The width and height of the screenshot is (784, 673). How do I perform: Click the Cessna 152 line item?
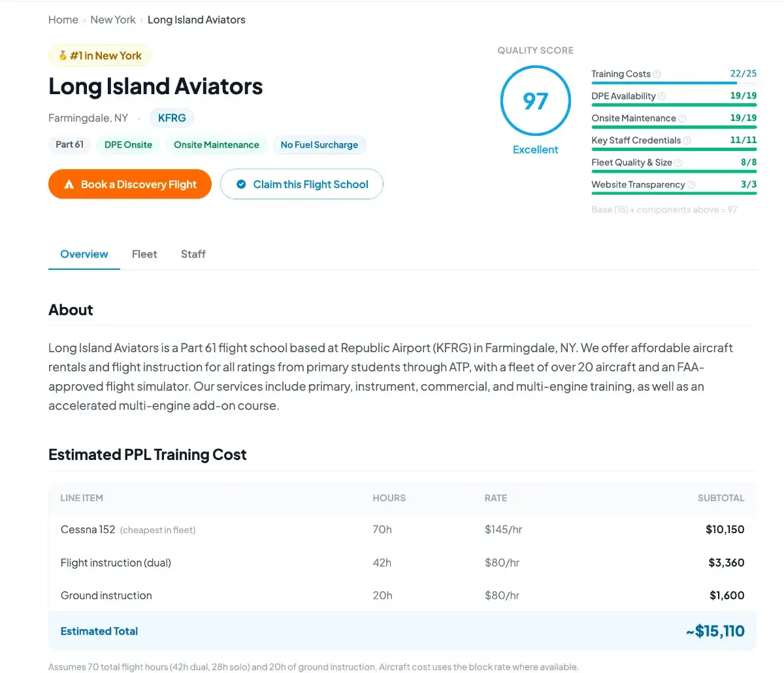click(88, 529)
